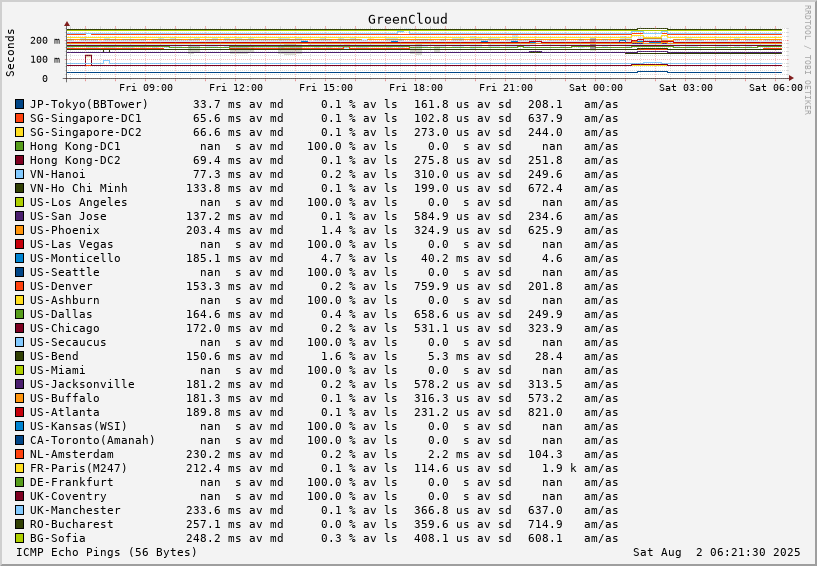Click the 821.0 am/as value for US-Atlanta
Viewport: 817px width, 566px height.
coord(545,412)
